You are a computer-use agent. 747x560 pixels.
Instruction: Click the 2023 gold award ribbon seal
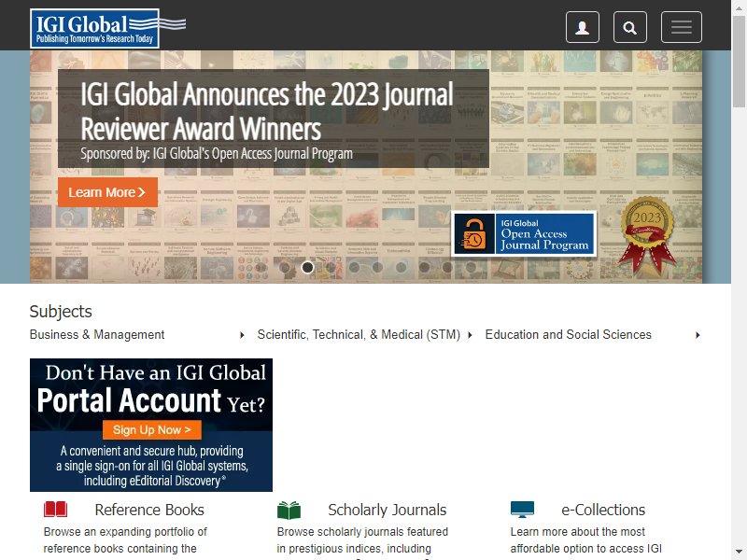click(647, 234)
